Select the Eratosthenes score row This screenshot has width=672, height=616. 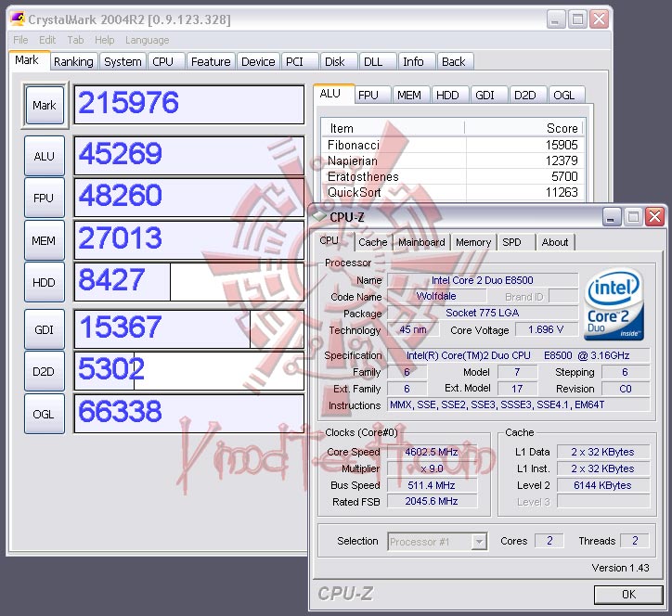453,176
